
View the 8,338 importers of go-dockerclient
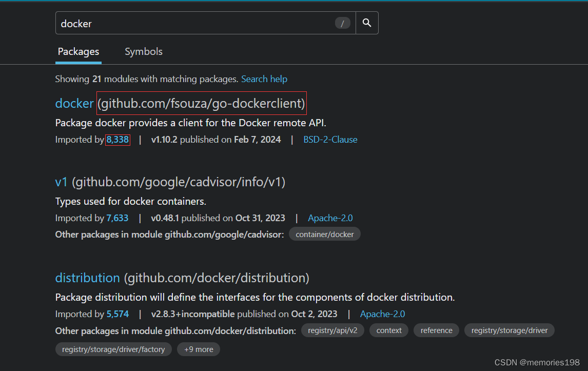(x=117, y=139)
